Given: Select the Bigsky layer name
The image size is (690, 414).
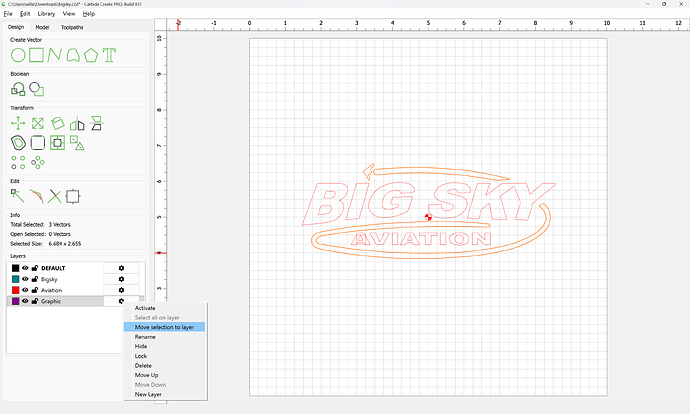Looking at the screenshot, I should pos(49,279).
